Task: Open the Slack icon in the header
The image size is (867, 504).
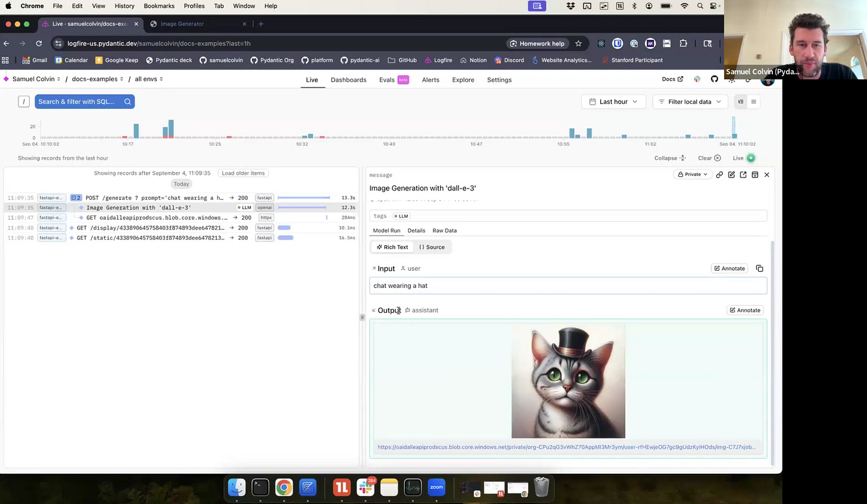Action: (x=697, y=79)
